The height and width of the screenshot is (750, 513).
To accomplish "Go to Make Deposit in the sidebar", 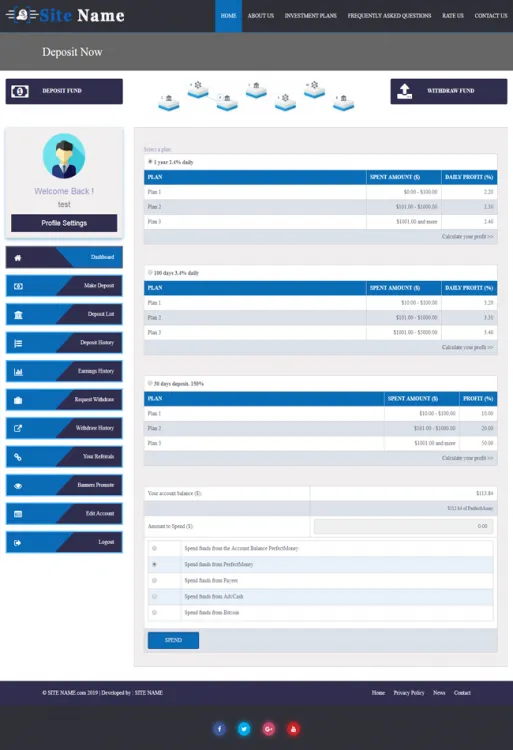I will click(99, 286).
